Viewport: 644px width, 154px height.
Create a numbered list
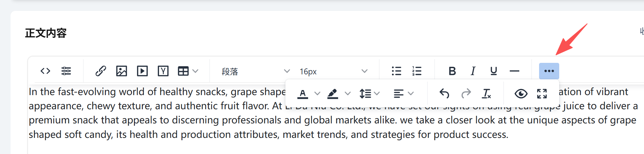(x=417, y=71)
